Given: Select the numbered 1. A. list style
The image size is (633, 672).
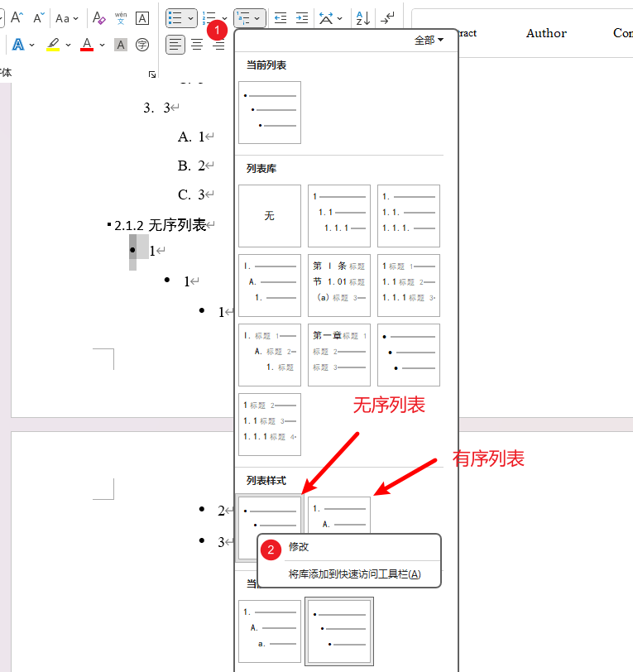Looking at the screenshot, I should 339,515.
